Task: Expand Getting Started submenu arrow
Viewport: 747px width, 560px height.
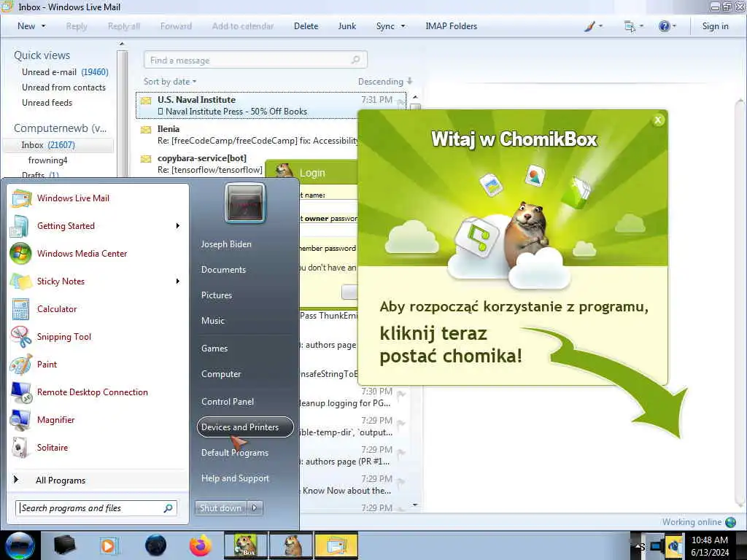Action: [x=178, y=226]
